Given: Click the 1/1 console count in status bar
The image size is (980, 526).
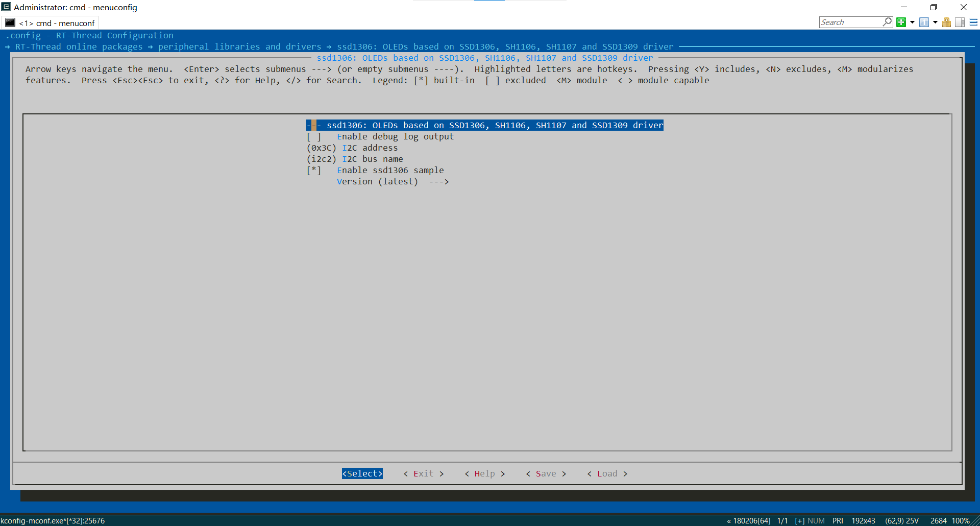Looking at the screenshot, I should coord(782,521).
